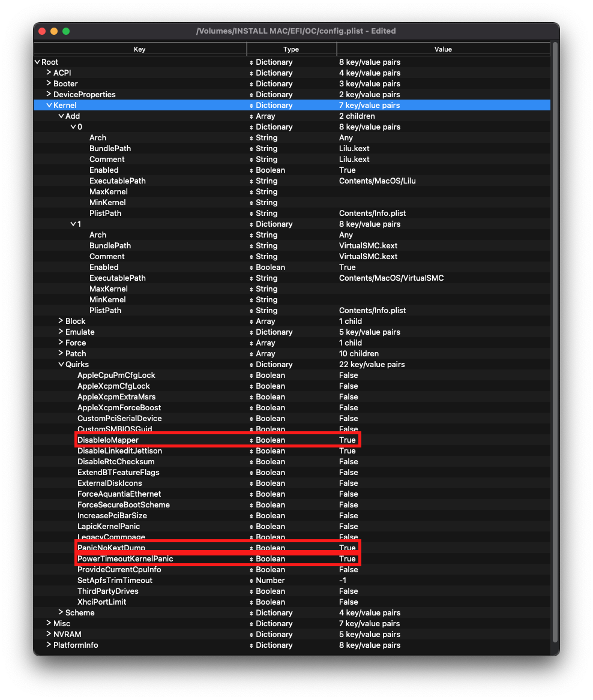Click type icon next to the Add array
The height and width of the screenshot is (700, 593).
(x=251, y=116)
